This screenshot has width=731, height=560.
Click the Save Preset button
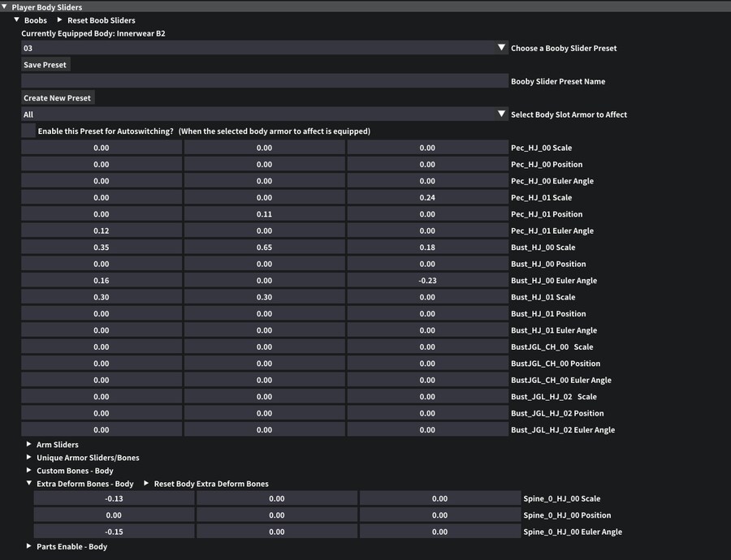45,65
